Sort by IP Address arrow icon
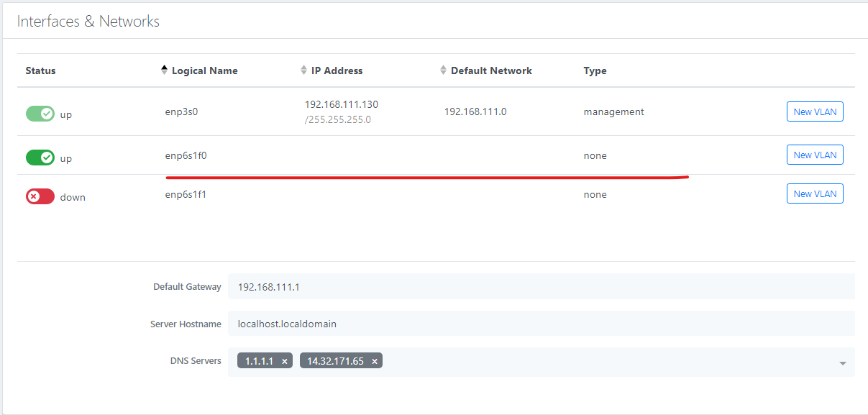Screen dimensions: 868x415 coord(303,70)
